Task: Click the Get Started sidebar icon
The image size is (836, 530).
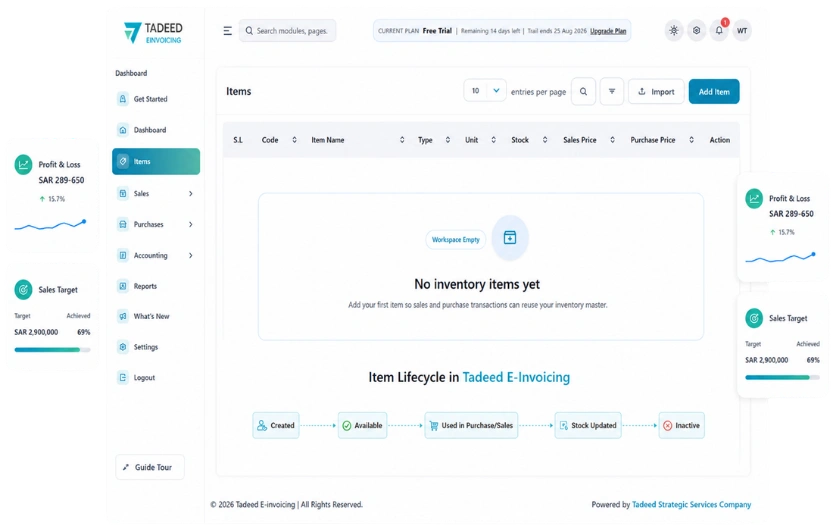Action: click(x=123, y=99)
